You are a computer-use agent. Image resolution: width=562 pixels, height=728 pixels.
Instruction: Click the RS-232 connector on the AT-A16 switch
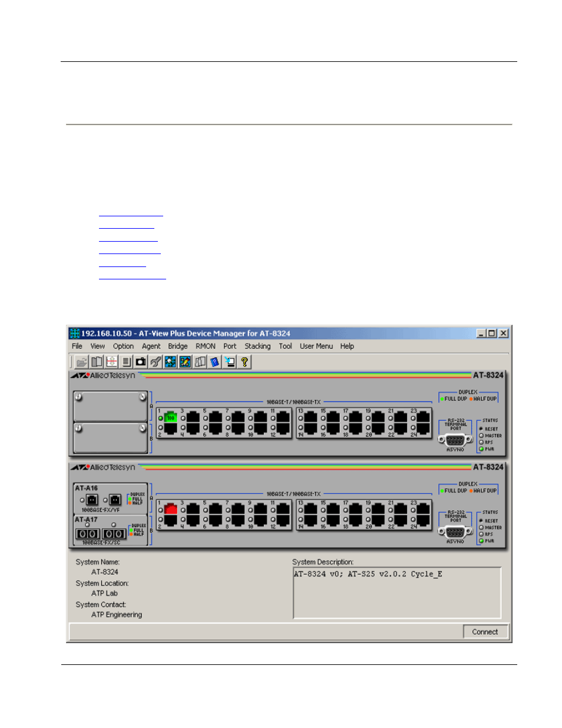(x=455, y=532)
